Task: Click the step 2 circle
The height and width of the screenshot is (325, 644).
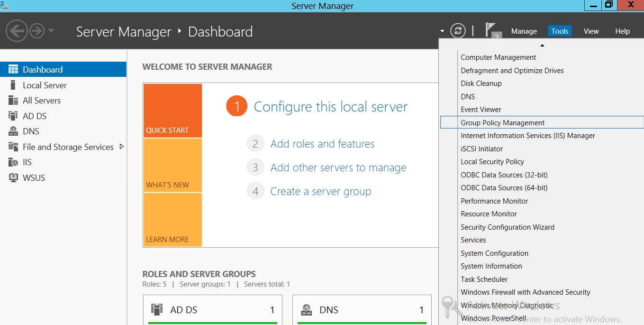Action: (255, 144)
